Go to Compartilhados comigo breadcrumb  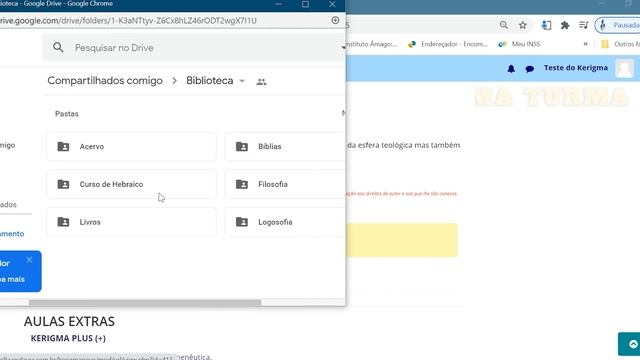click(105, 81)
